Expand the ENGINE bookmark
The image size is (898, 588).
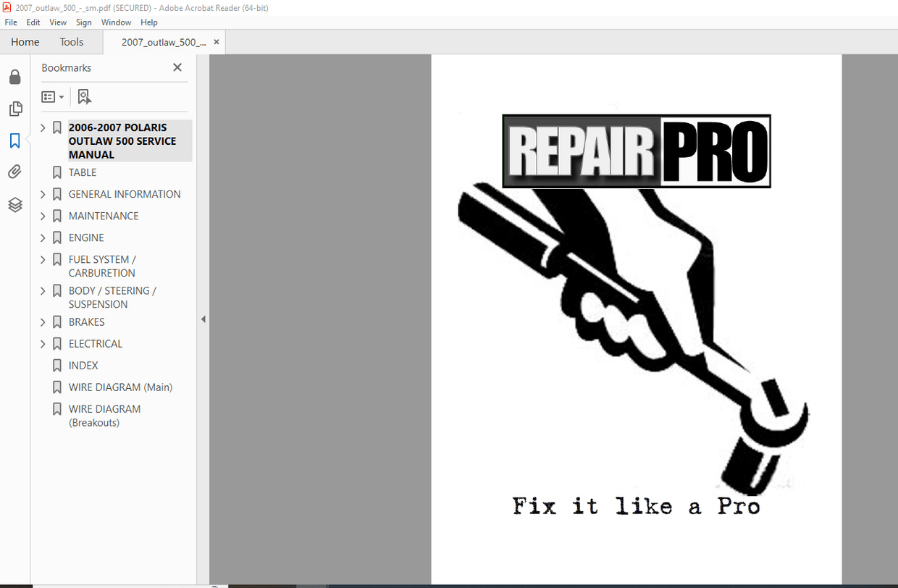tap(43, 238)
